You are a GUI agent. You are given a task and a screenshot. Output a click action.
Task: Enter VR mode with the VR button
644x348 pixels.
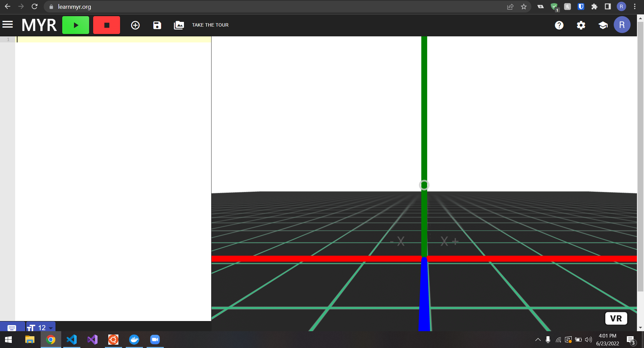[616, 318]
